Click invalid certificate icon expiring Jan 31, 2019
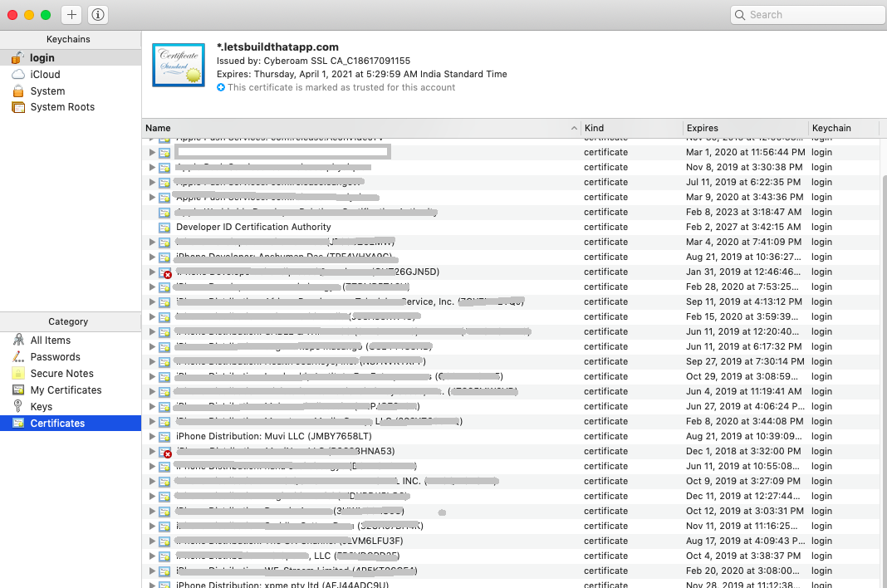Image resolution: width=887 pixels, height=588 pixels. coord(164,272)
